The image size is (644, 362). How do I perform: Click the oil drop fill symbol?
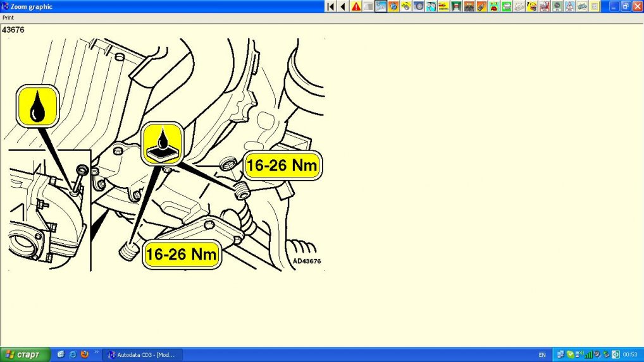(38, 106)
